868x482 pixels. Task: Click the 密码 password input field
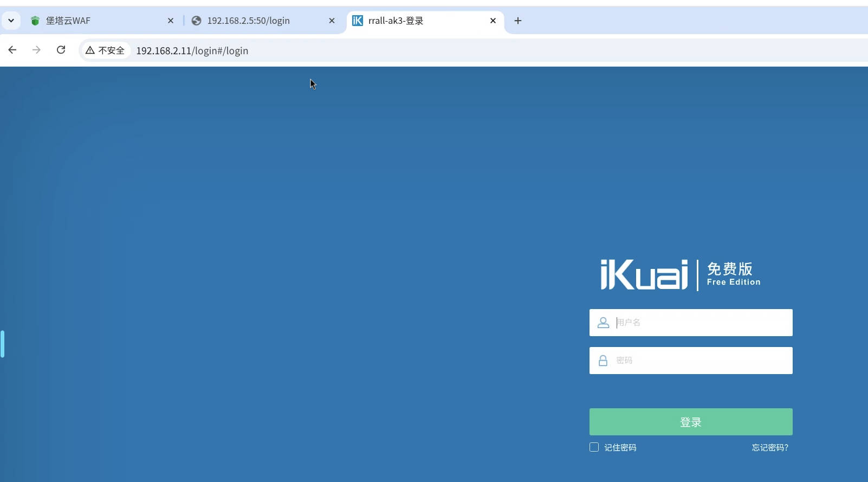point(691,361)
